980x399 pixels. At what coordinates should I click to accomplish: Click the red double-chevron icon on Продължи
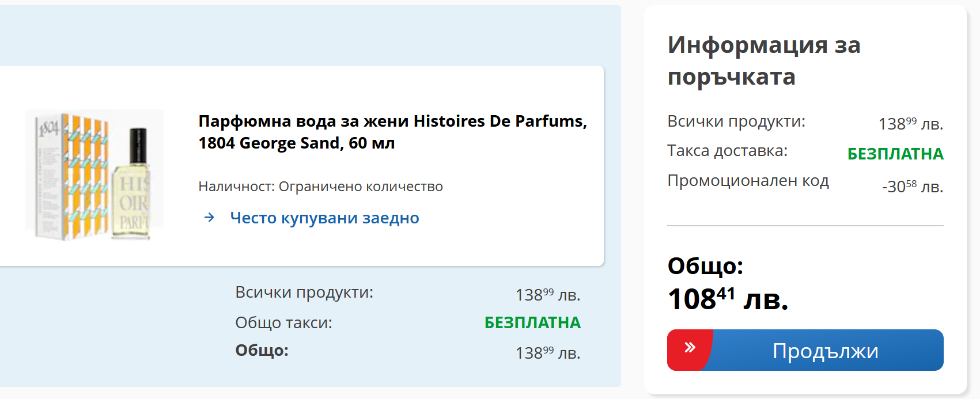(x=690, y=348)
